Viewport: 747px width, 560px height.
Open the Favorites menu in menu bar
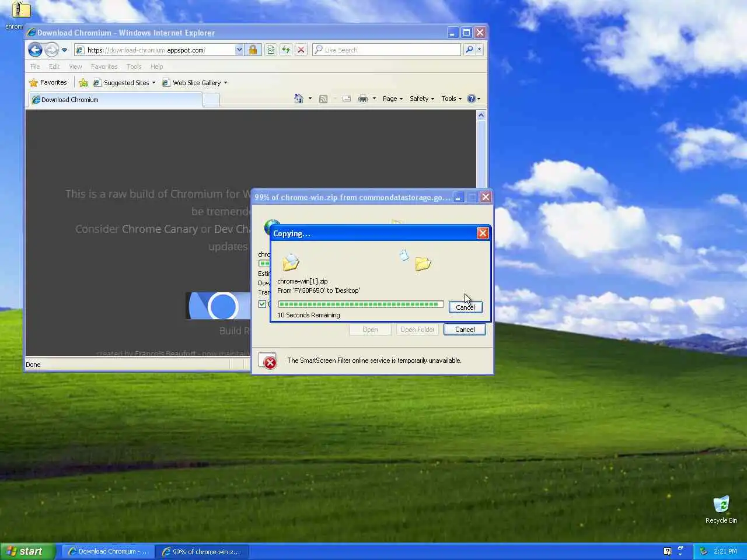point(104,66)
